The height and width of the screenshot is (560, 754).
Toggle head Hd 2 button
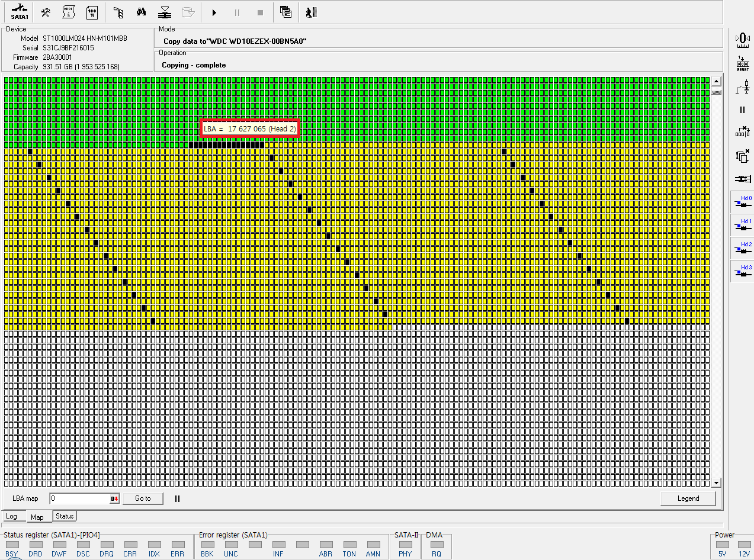pos(743,249)
